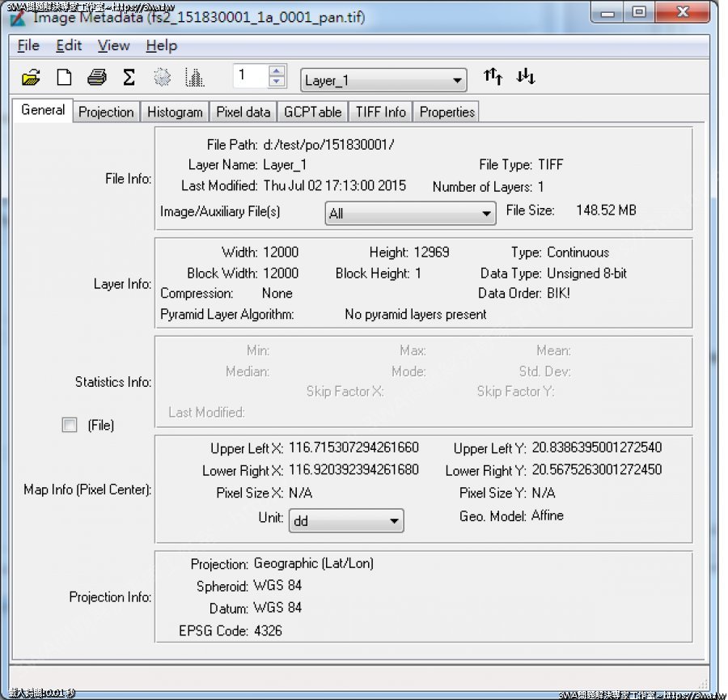
Task: Toggle the (File) checkbox
Action: (70, 426)
